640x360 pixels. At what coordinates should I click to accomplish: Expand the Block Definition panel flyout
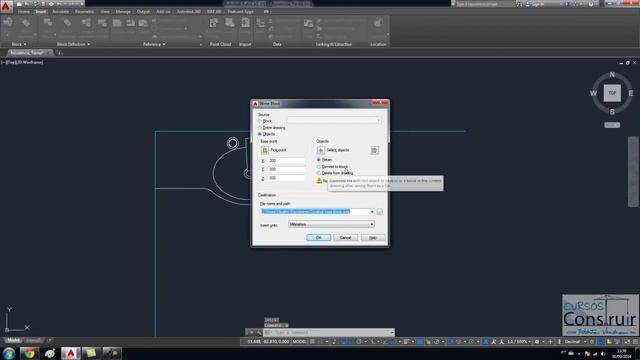coord(73,44)
